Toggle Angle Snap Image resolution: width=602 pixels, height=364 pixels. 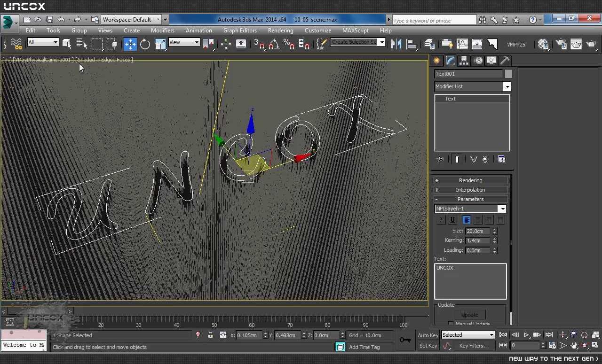tap(274, 44)
